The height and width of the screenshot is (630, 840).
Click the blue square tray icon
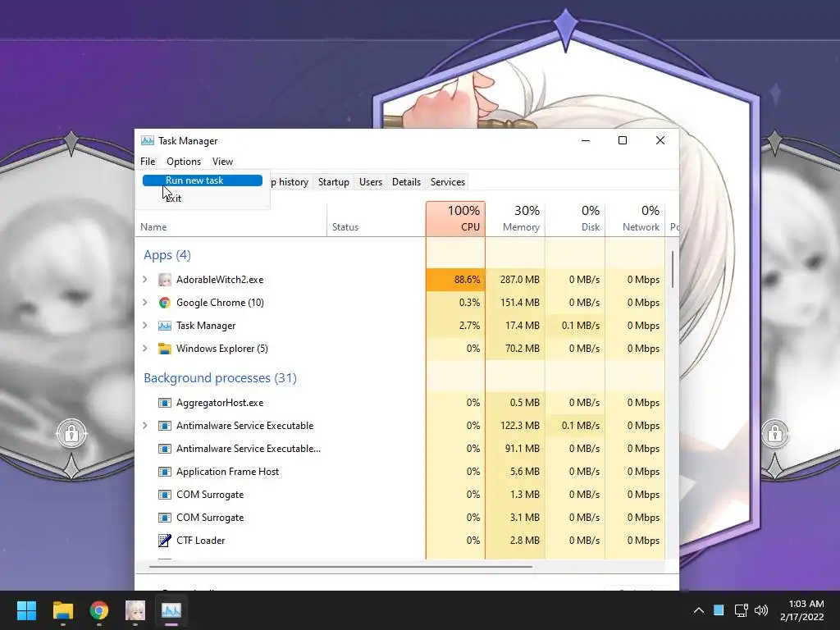point(719,610)
